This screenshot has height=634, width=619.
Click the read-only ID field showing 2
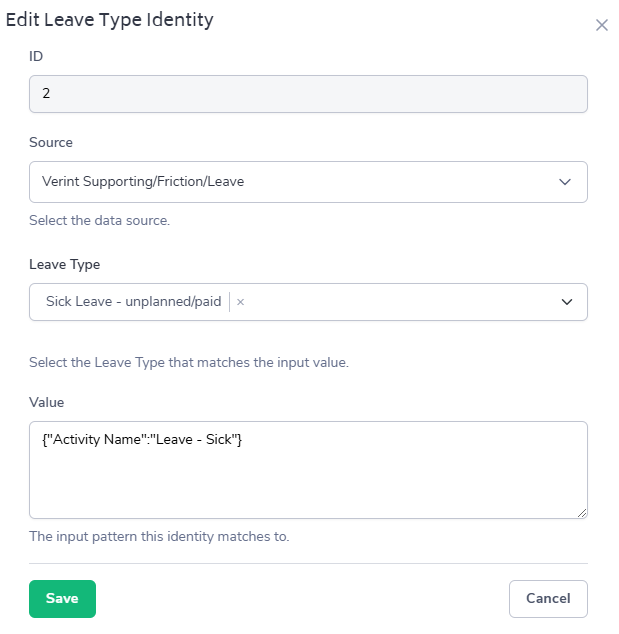coord(308,94)
